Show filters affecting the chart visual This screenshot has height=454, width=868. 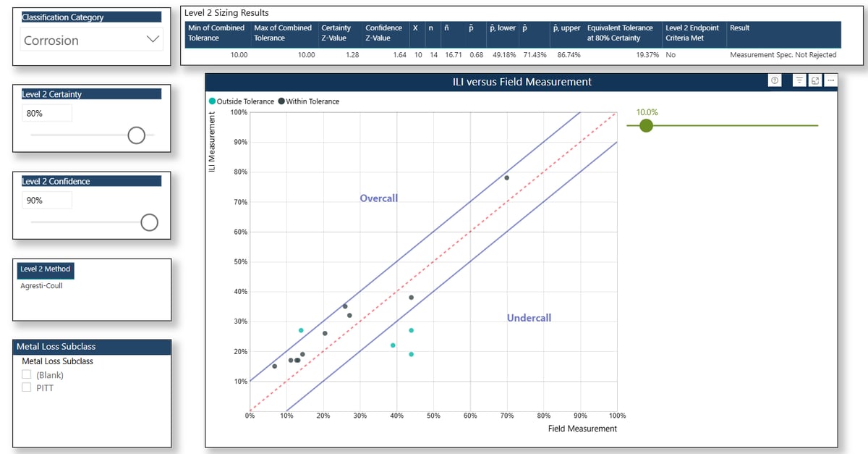tap(799, 81)
